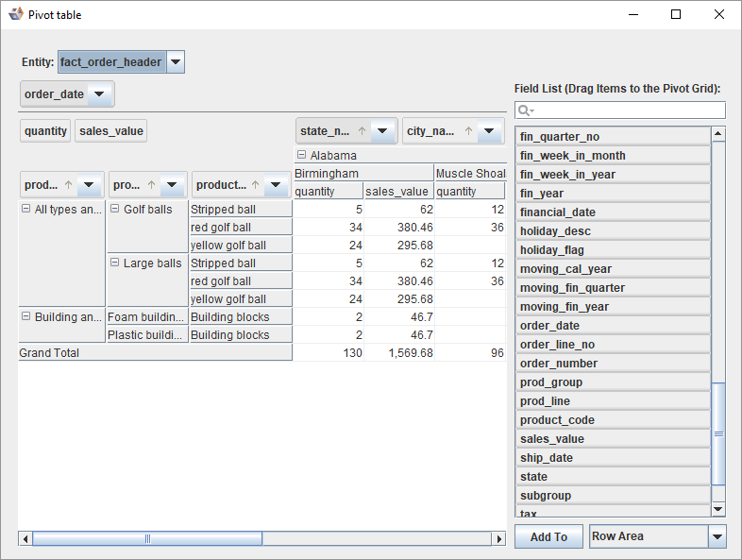Click sort arrow on product row field
This screenshot has width=742, height=560.
point(256,185)
